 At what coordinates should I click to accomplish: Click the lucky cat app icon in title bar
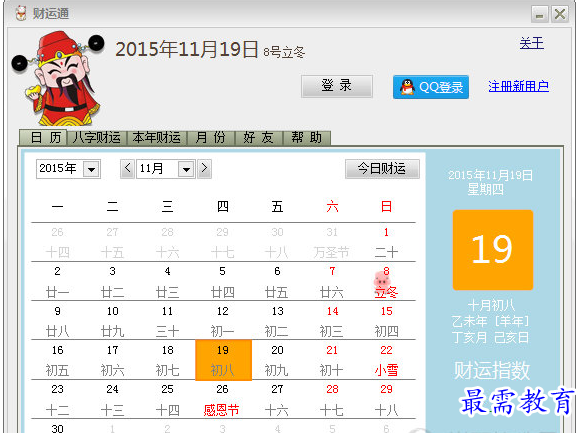(21, 13)
